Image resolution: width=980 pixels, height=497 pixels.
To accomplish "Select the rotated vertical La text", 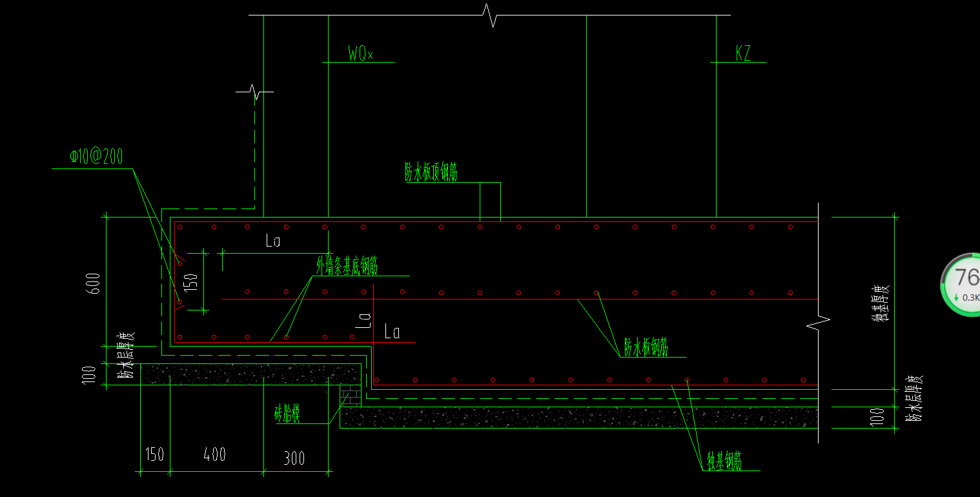I will coord(365,321).
